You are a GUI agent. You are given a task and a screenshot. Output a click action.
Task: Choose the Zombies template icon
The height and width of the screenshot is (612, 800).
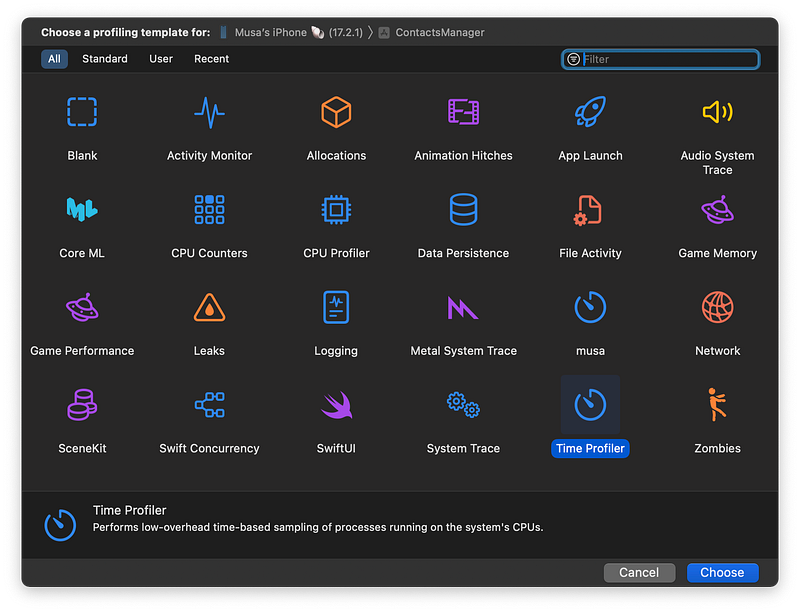(717, 405)
